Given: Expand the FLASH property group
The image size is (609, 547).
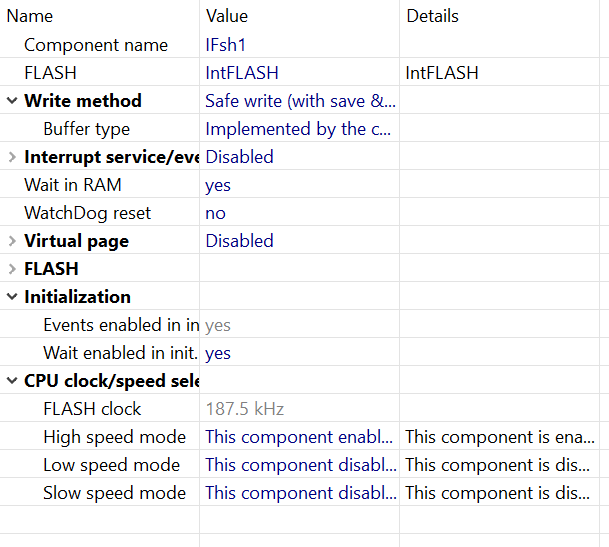Looking at the screenshot, I should (x=12, y=269).
